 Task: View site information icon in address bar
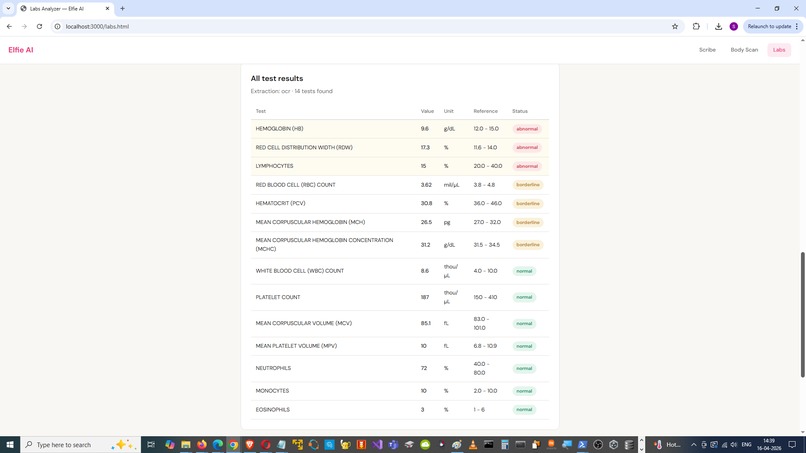pos(58,26)
